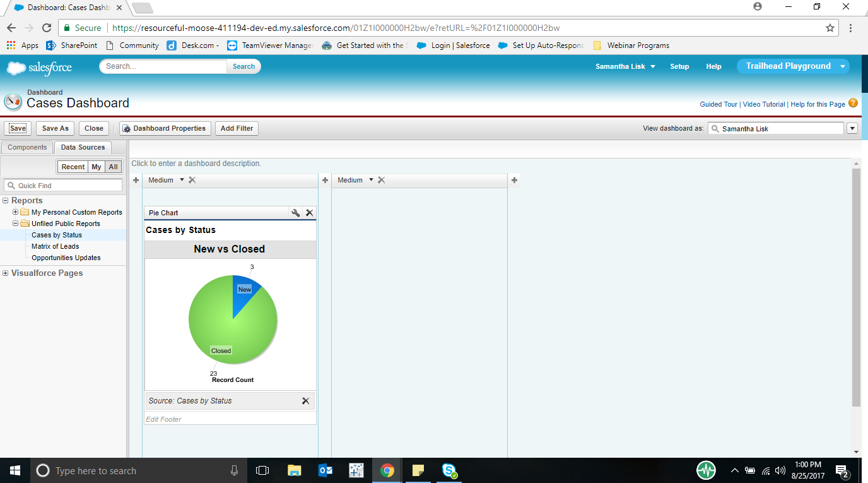868x483 pixels.
Task: Delete the second Medium column
Action: pyautogui.click(x=382, y=180)
